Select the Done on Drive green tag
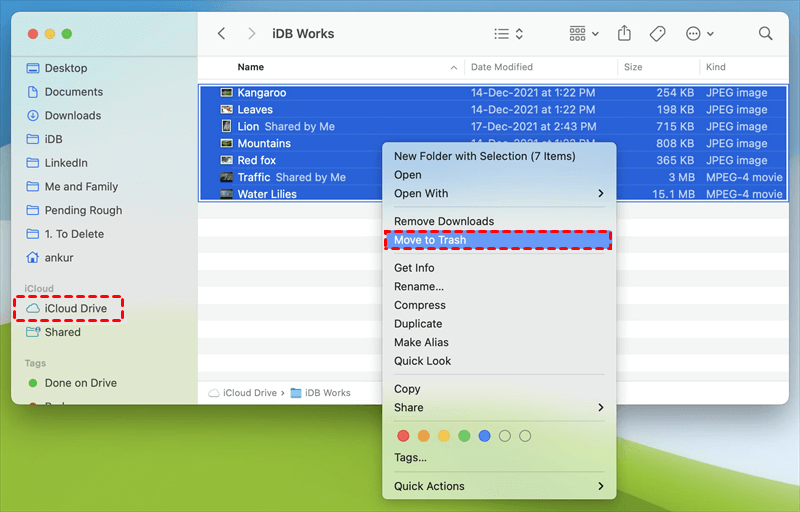800x512 pixels. coord(80,383)
